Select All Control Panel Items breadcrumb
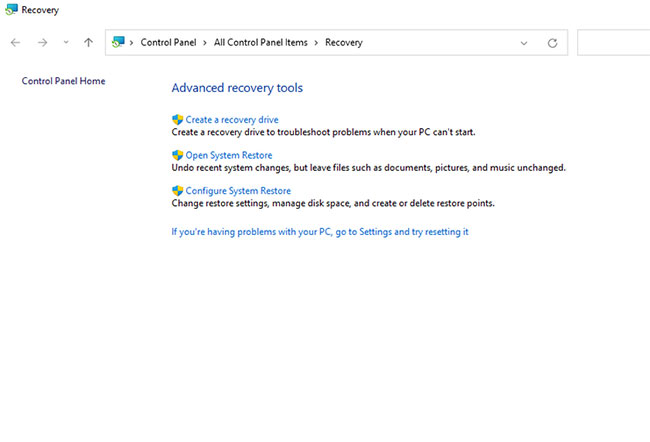The image size is (650, 442). (x=261, y=42)
